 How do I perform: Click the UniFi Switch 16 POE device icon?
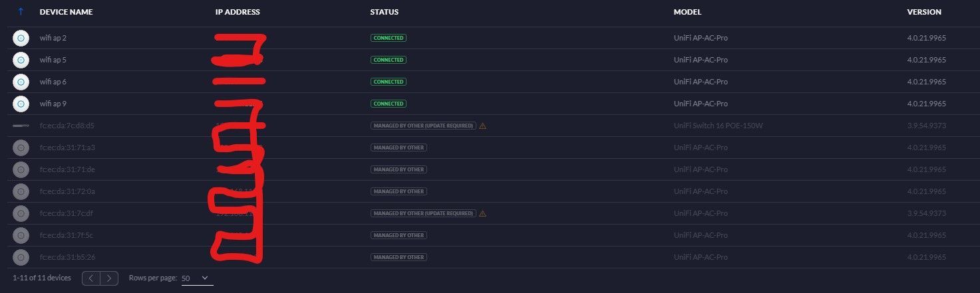coord(21,126)
